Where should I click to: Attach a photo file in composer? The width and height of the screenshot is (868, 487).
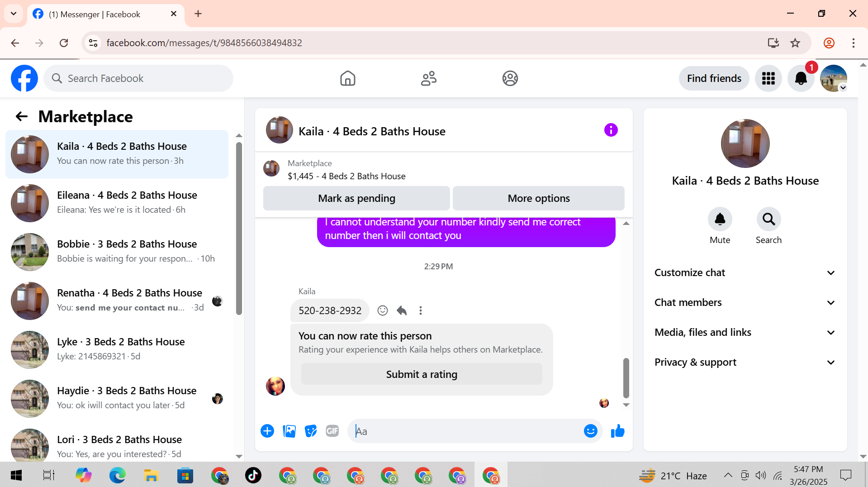click(x=289, y=431)
